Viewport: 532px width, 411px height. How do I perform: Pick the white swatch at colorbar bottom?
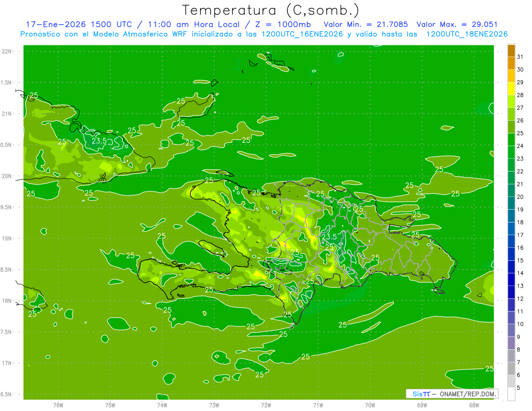point(511,394)
